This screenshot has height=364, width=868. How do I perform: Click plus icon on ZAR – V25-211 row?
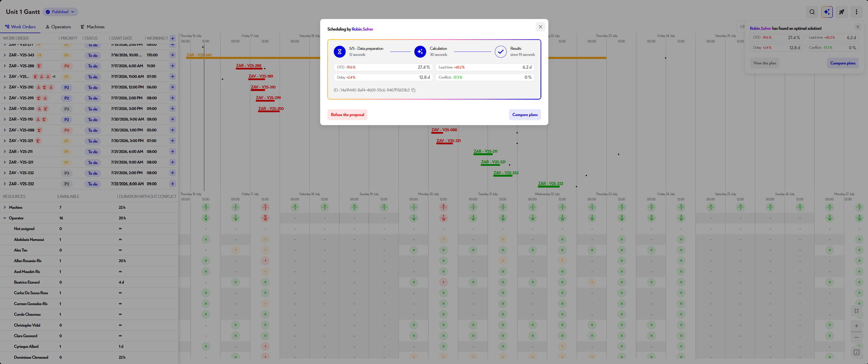tap(172, 151)
